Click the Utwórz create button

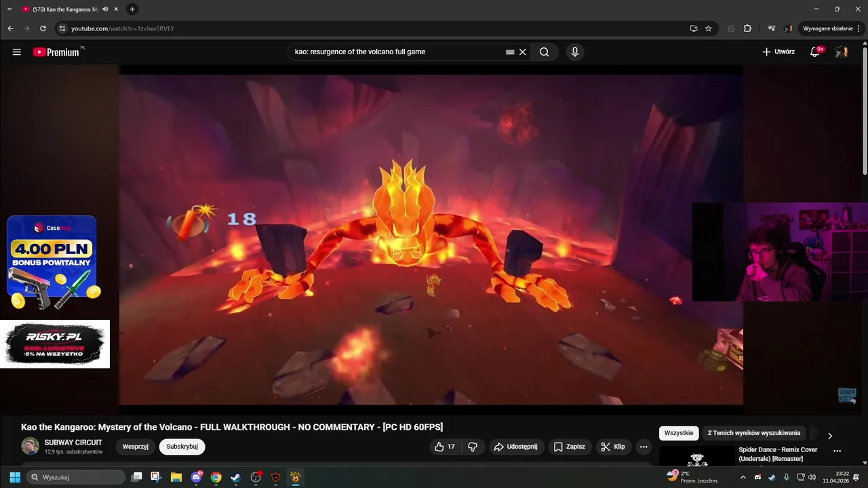778,52
